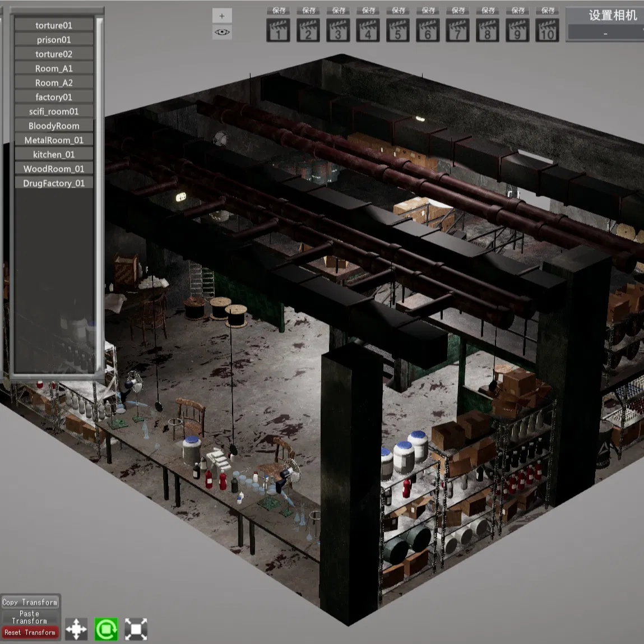Click 保存 above camera slot 5
644x644 pixels.
point(399,11)
